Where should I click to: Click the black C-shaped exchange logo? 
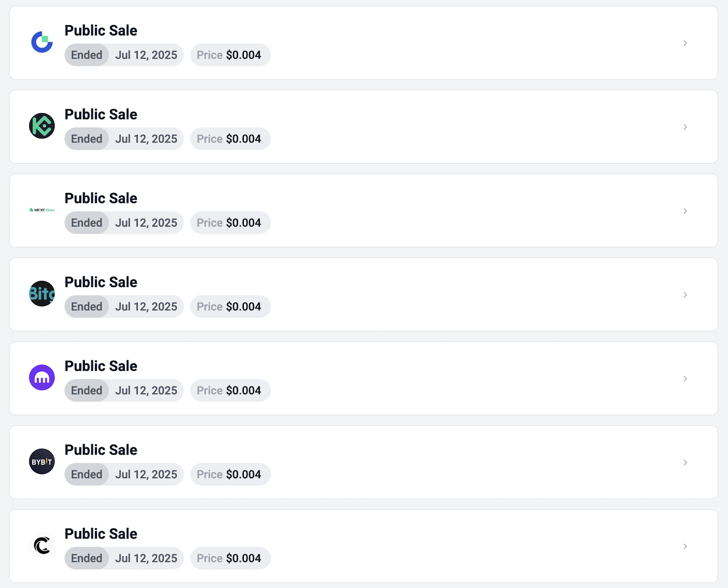pyautogui.click(x=42, y=545)
